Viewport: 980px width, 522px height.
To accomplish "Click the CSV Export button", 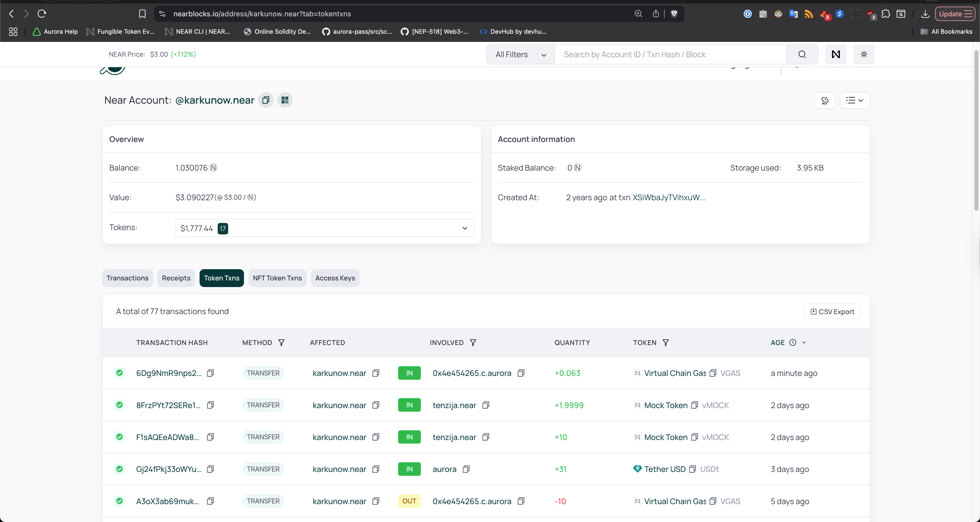I will (x=832, y=311).
